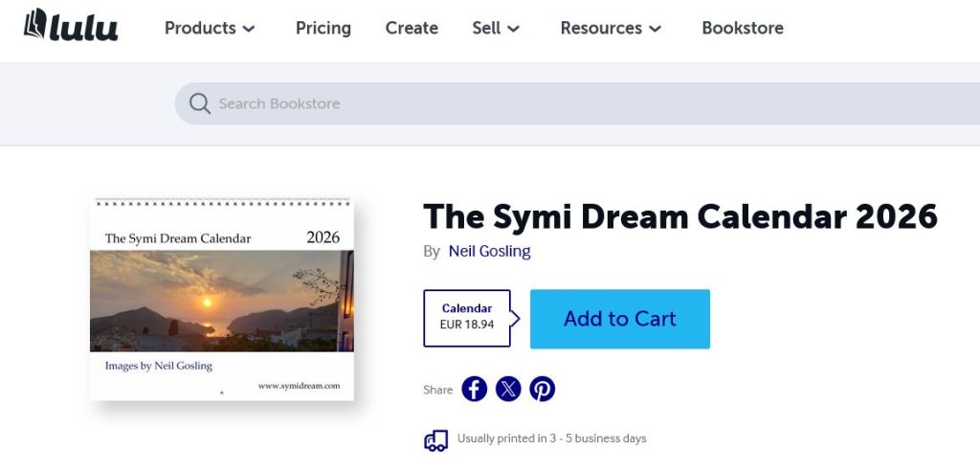Open the Create menu item

click(412, 28)
